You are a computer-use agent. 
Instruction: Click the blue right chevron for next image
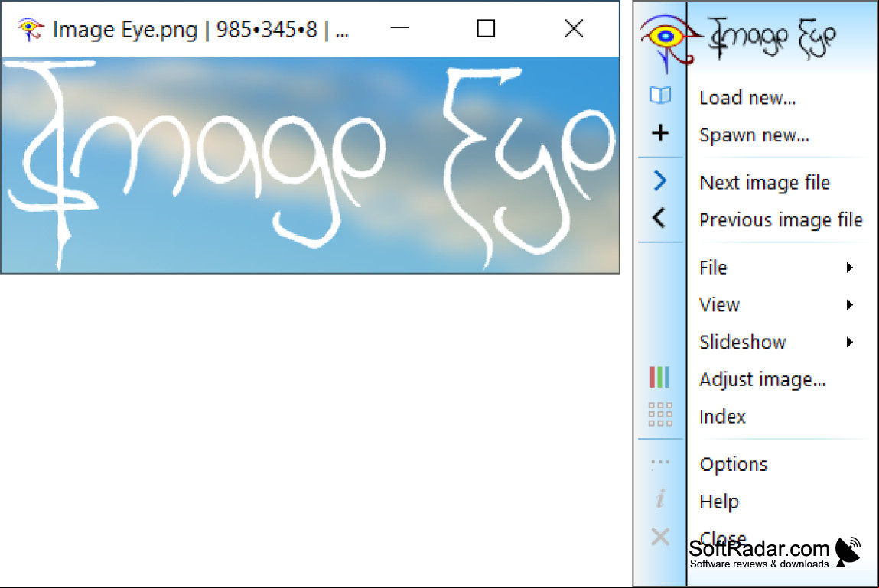click(659, 180)
